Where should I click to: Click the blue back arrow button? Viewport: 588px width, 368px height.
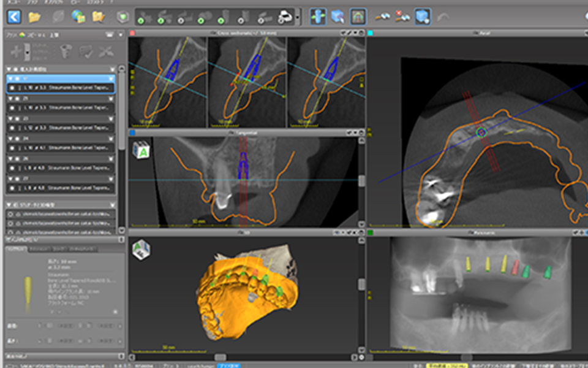(x=13, y=17)
